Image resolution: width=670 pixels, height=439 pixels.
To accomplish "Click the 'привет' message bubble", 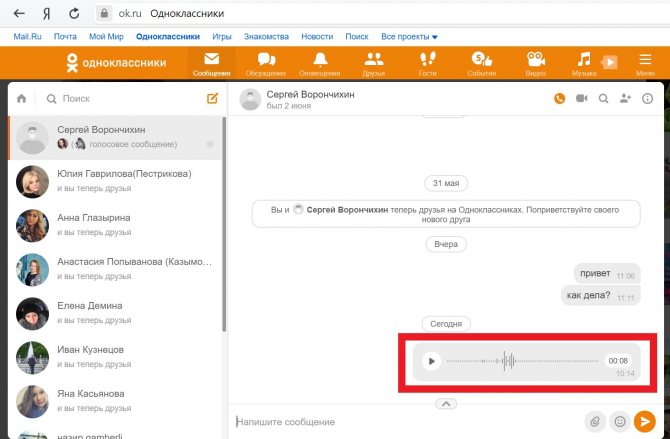I will pos(607,274).
